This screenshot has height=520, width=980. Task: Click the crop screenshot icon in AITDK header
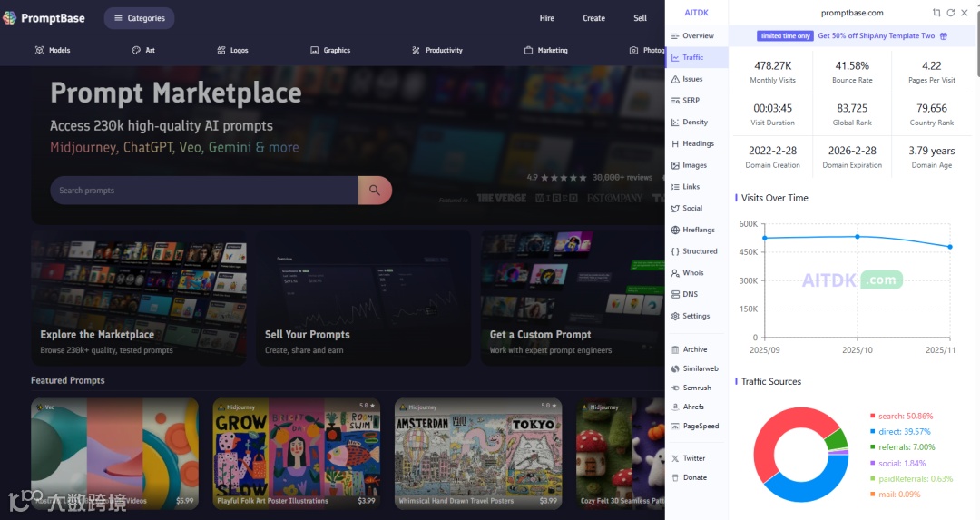pyautogui.click(x=936, y=13)
